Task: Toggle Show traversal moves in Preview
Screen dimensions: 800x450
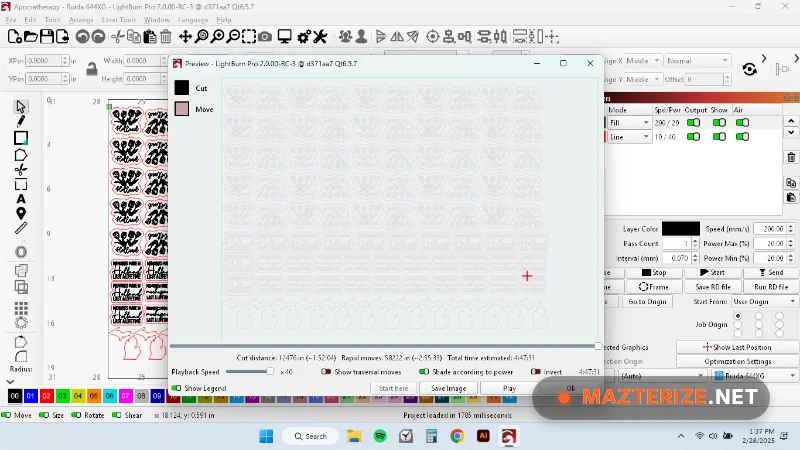Action: pos(326,372)
